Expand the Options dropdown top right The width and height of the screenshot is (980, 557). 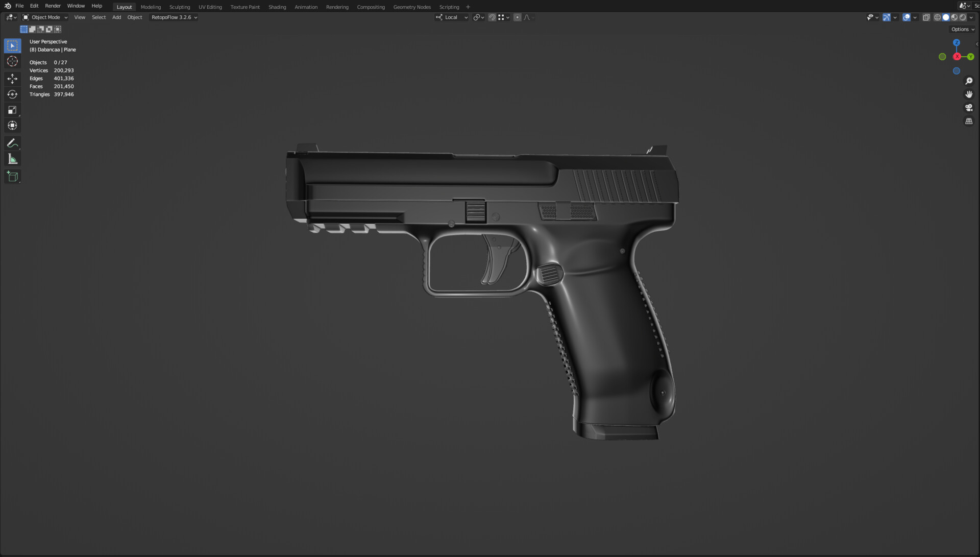[962, 29]
